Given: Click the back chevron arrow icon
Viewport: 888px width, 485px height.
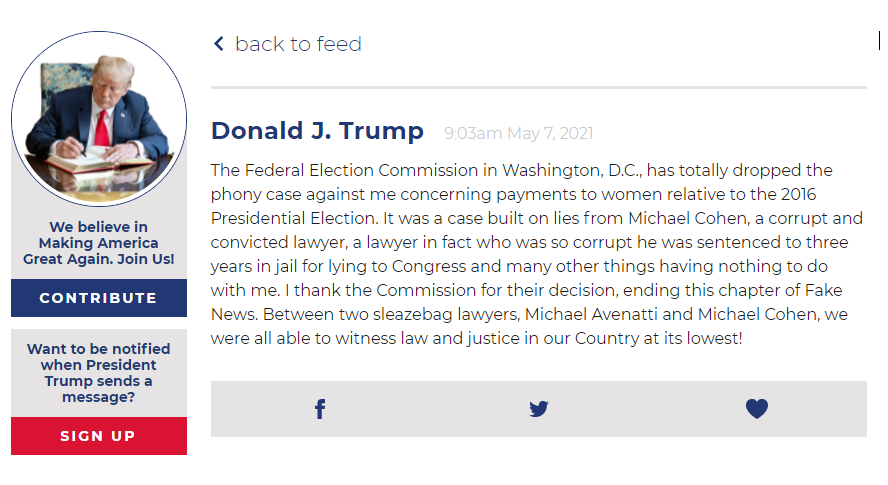Looking at the screenshot, I should pos(219,44).
